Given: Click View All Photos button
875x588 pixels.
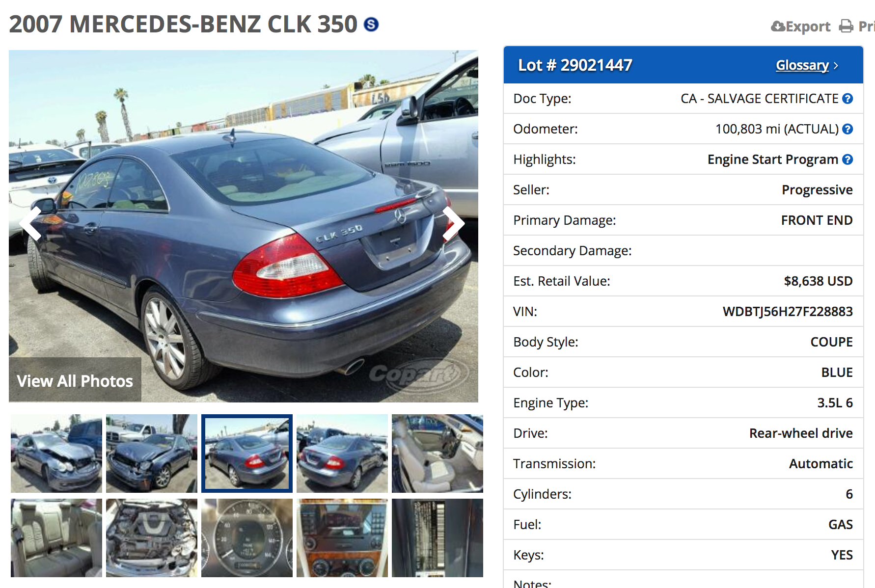Looking at the screenshot, I should coord(75,380).
